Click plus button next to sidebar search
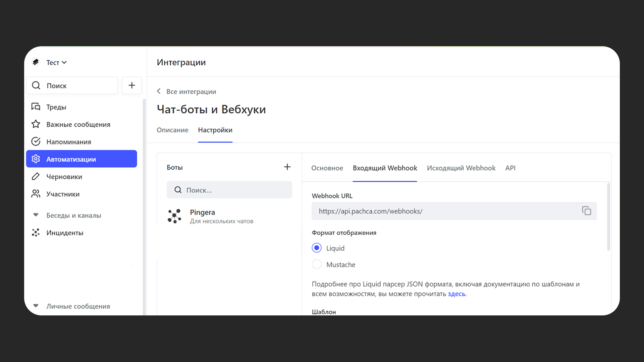The height and width of the screenshot is (362, 644). 132,85
